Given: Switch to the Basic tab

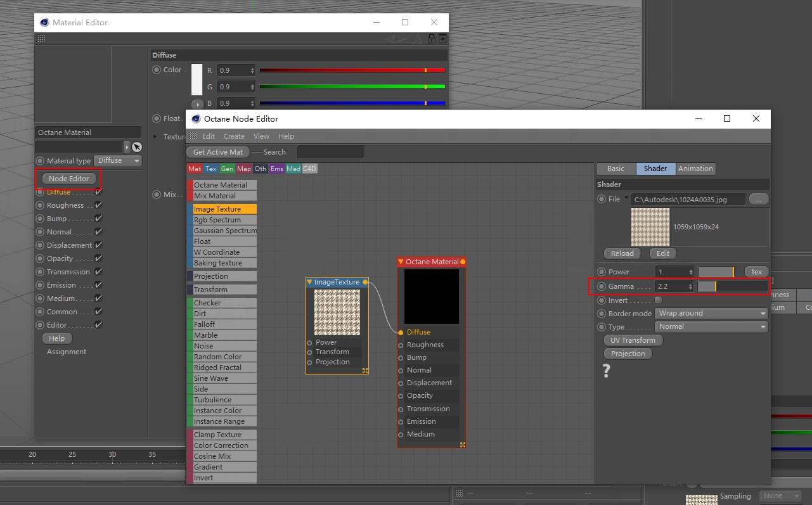Looking at the screenshot, I should [615, 169].
